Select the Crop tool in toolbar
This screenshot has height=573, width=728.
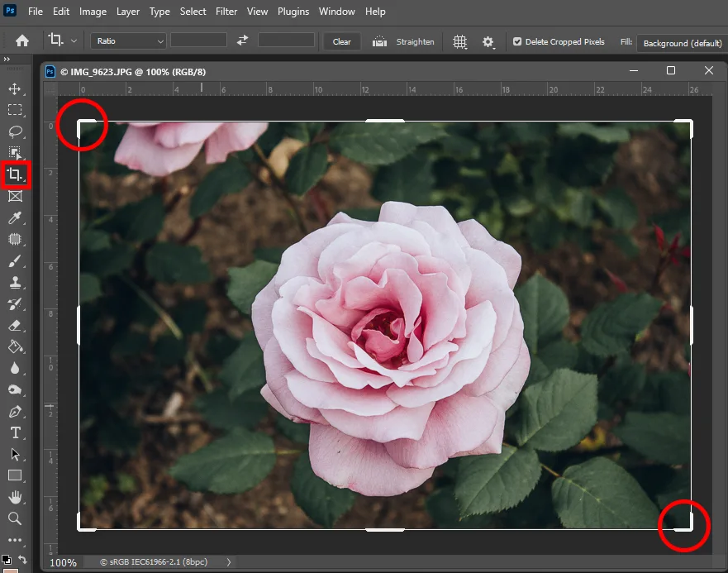coord(15,174)
